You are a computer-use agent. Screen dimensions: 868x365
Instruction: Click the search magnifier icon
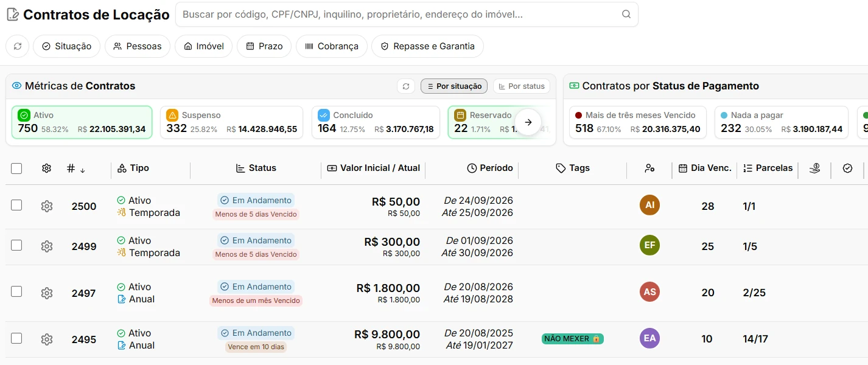626,15
